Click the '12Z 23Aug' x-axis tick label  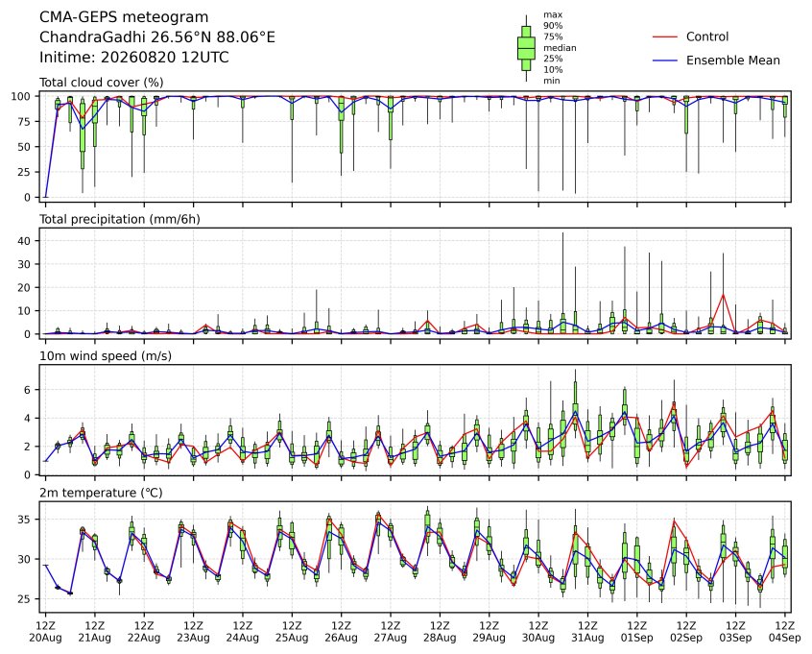tap(193, 632)
